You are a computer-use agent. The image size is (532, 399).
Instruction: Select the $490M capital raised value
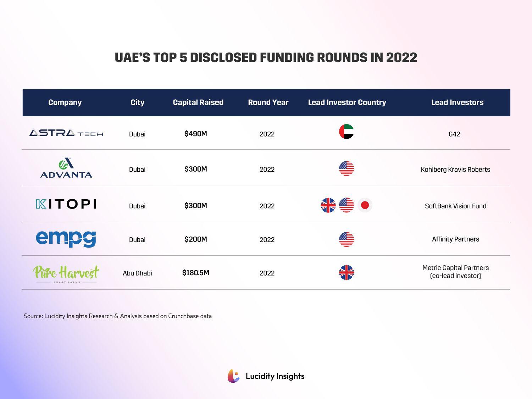(x=195, y=134)
